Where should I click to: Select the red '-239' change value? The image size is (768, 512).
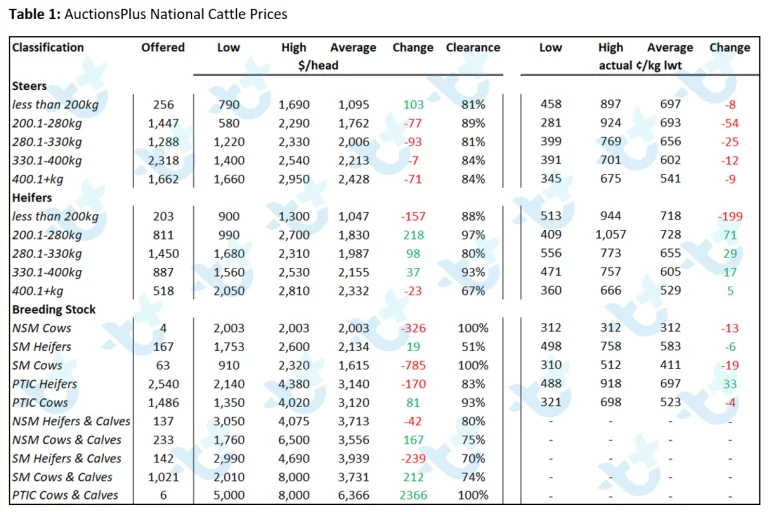pos(413,458)
